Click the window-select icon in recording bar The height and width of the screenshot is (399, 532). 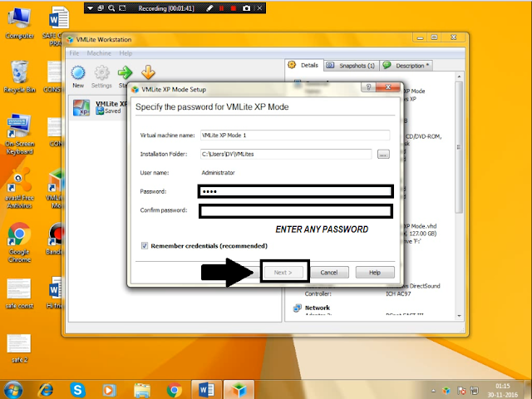tap(101, 8)
